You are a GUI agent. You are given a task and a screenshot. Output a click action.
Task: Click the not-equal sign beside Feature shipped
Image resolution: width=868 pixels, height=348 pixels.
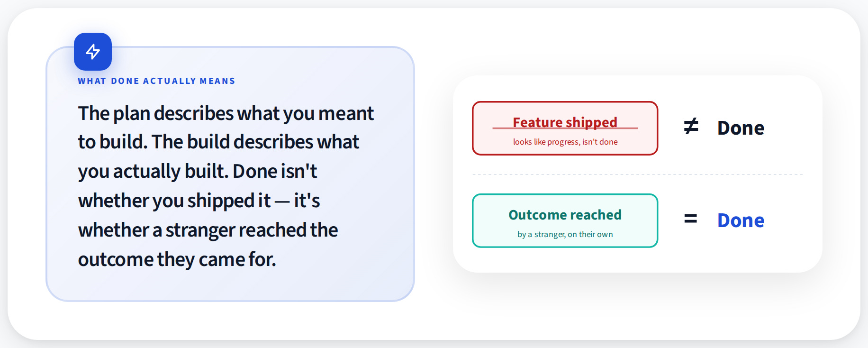click(x=691, y=127)
